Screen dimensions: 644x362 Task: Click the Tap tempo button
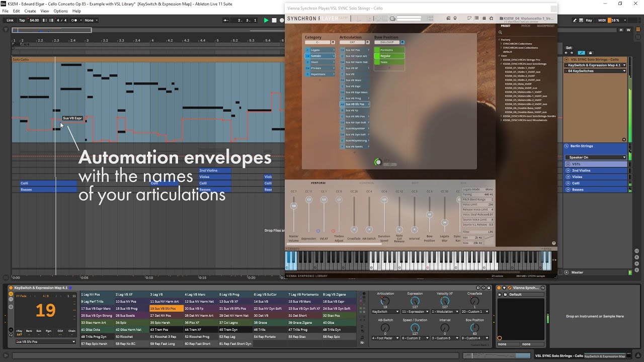coord(22,20)
